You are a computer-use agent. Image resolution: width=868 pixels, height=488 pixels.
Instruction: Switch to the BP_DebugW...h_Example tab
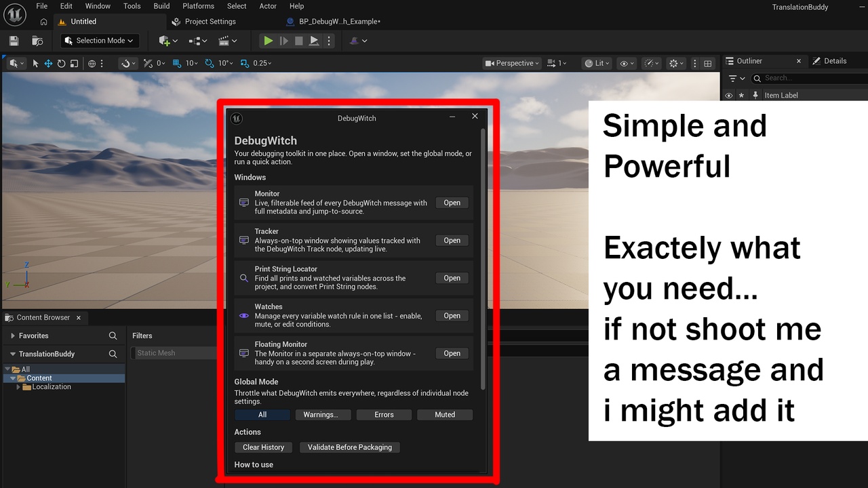click(x=334, y=22)
